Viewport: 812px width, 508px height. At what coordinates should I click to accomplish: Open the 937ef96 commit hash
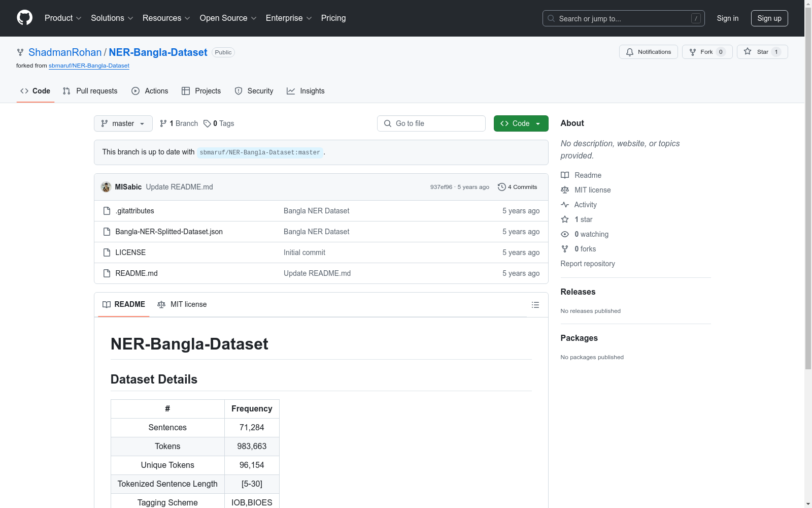(441, 187)
